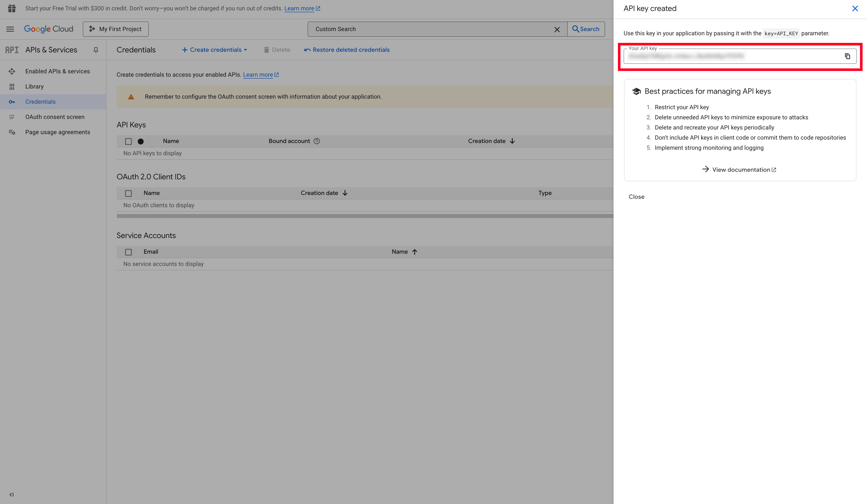The width and height of the screenshot is (867, 504).
Task: Dismiss the API key created panel with the X icon
Action: click(x=855, y=9)
